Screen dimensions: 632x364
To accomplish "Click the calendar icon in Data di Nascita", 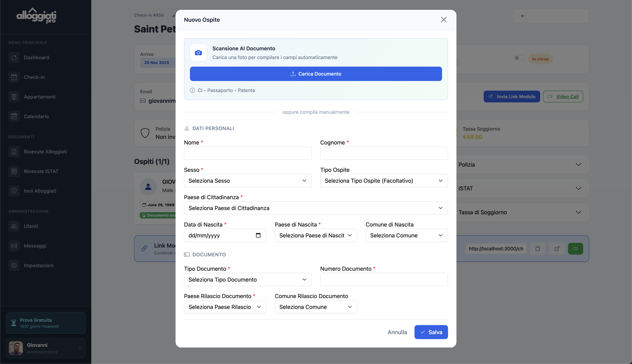I will (258, 235).
